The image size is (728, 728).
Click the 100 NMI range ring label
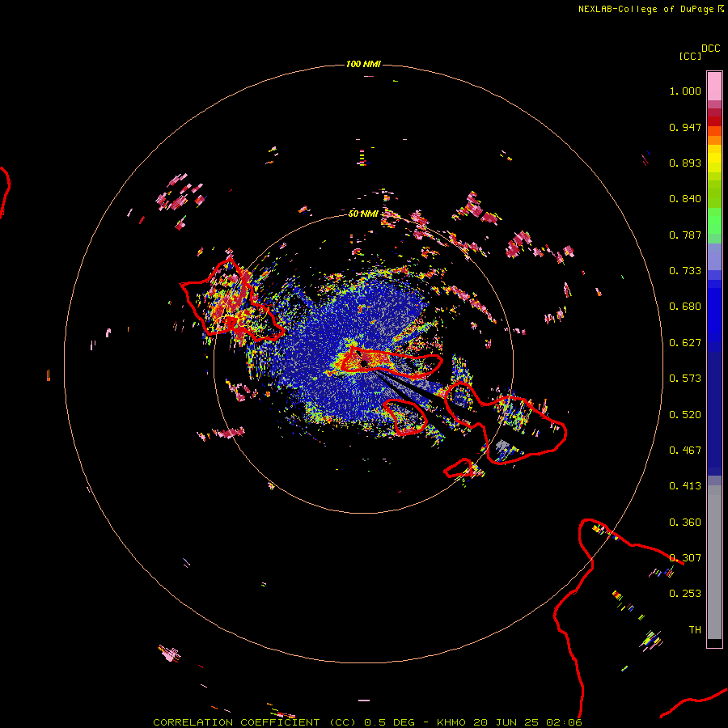pyautogui.click(x=363, y=64)
